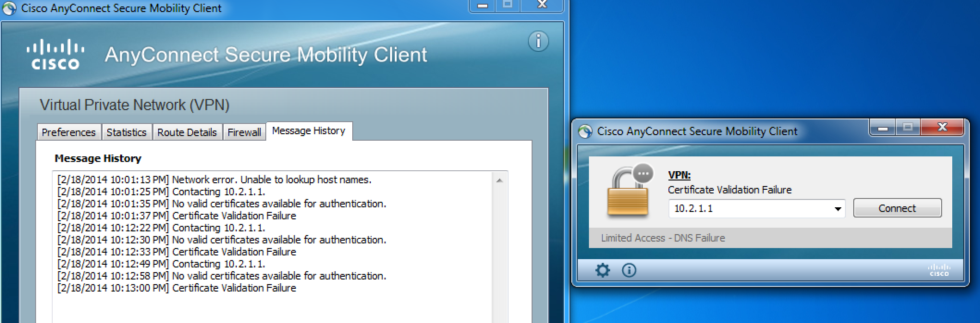Click the 10:12:33 PM 'Certificate Validation Failure' entry

pyautogui.click(x=177, y=252)
